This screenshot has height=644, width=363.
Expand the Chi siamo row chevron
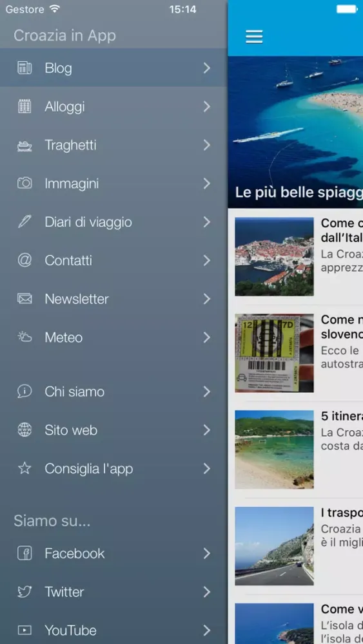[207, 392]
